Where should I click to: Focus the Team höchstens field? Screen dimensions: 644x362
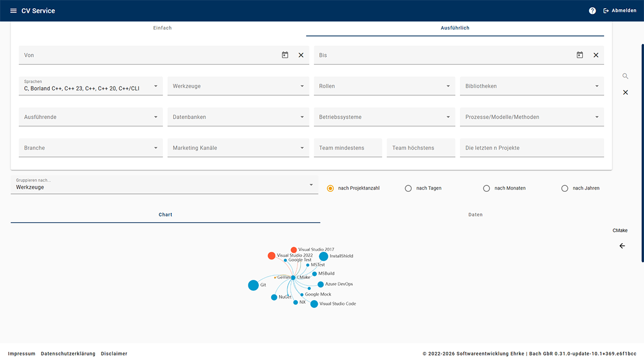[421, 148]
